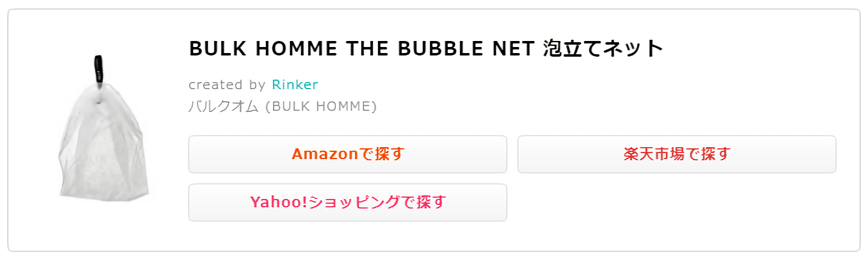Click the 楽天市場で探す button
This screenshot has height=258, width=868.
point(677,154)
